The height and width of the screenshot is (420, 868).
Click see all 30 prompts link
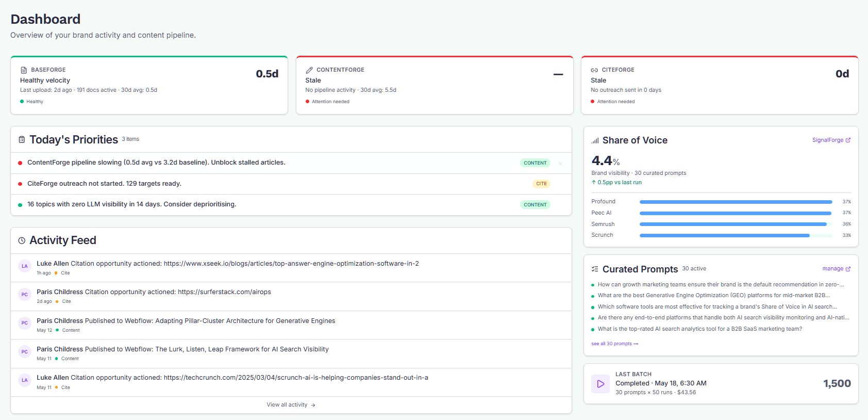tap(615, 344)
